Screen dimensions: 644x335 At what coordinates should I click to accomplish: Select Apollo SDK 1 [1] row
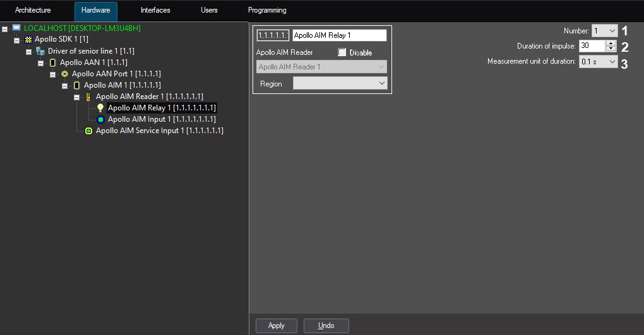pyautogui.click(x=62, y=39)
